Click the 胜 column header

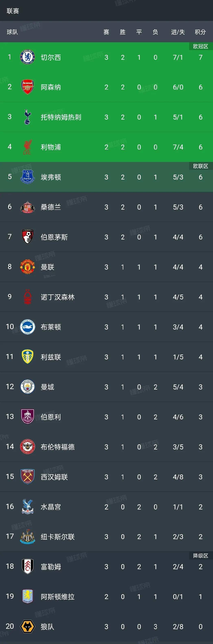(x=123, y=32)
